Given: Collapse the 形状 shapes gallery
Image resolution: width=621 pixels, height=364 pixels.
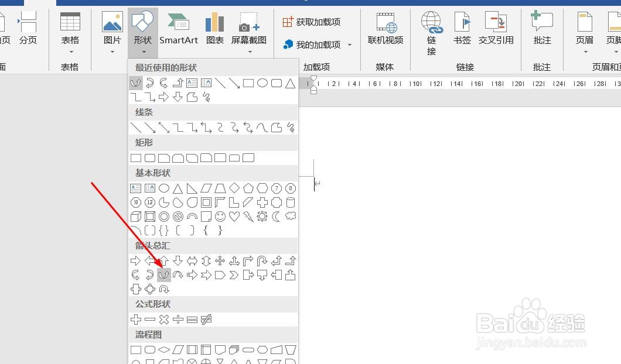Looking at the screenshot, I should 142,33.
